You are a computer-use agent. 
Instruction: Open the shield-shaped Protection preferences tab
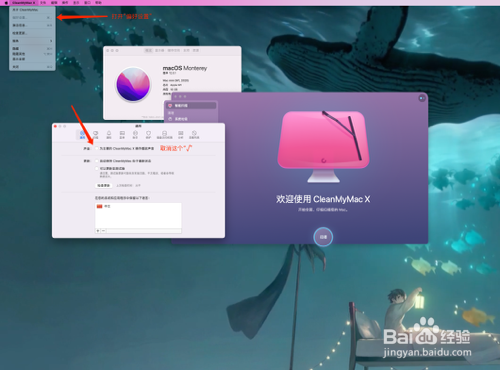coord(148,134)
